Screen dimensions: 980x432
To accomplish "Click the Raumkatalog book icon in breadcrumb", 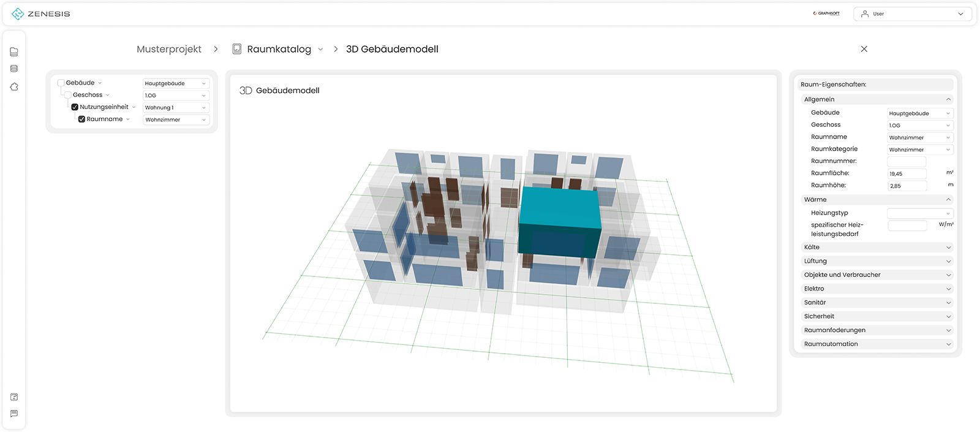I will pos(237,49).
